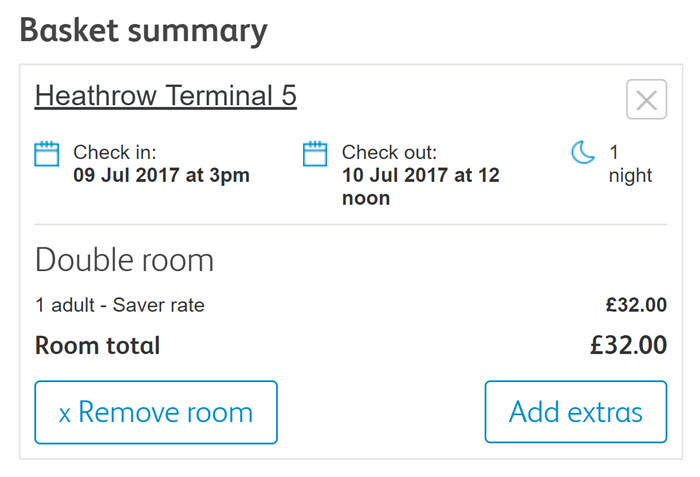
Task: Click the £32.00 saver rate price
Action: [x=636, y=305]
